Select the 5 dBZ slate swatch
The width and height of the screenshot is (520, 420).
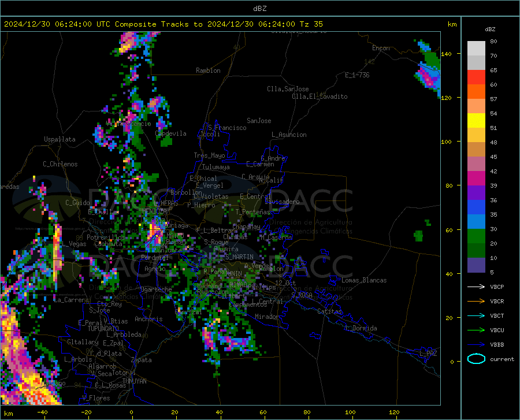[x=476, y=265]
